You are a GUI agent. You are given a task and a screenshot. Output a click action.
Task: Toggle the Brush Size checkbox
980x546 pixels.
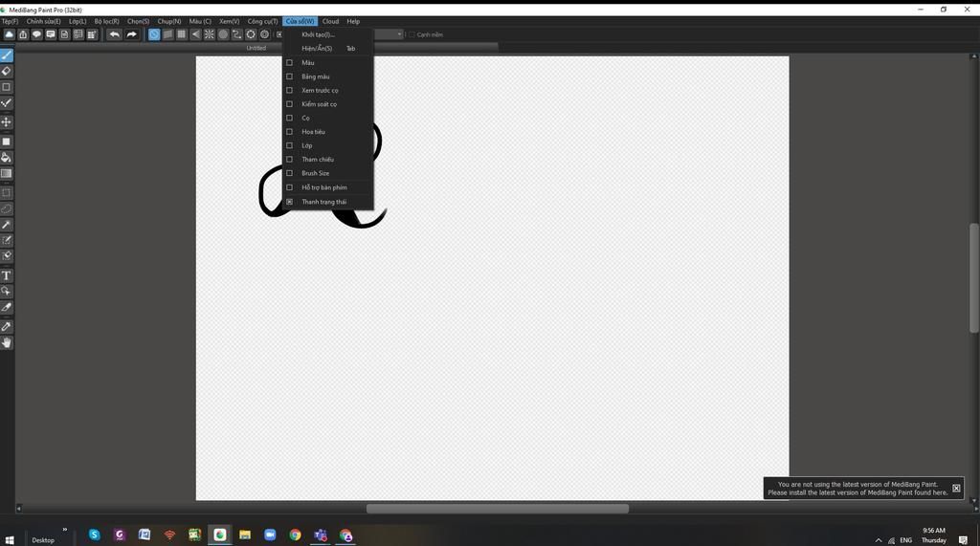[289, 172]
